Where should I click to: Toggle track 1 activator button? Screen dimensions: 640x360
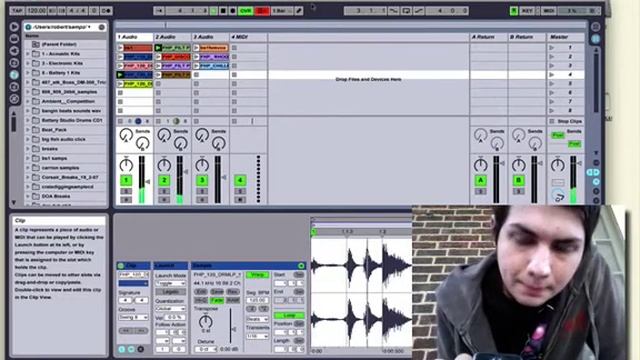coord(126,180)
